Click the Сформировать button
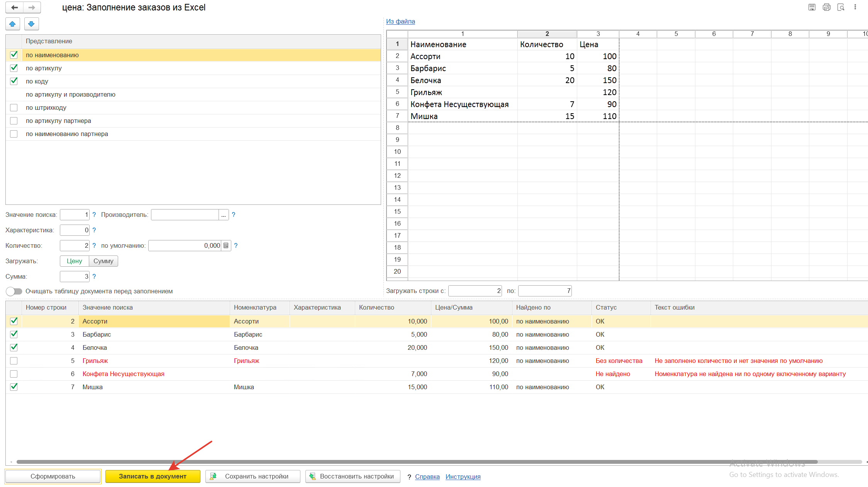The height and width of the screenshot is (487, 868). tap(53, 476)
